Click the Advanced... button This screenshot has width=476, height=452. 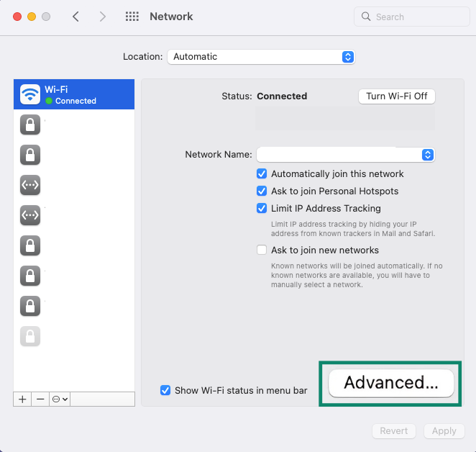[x=390, y=383]
